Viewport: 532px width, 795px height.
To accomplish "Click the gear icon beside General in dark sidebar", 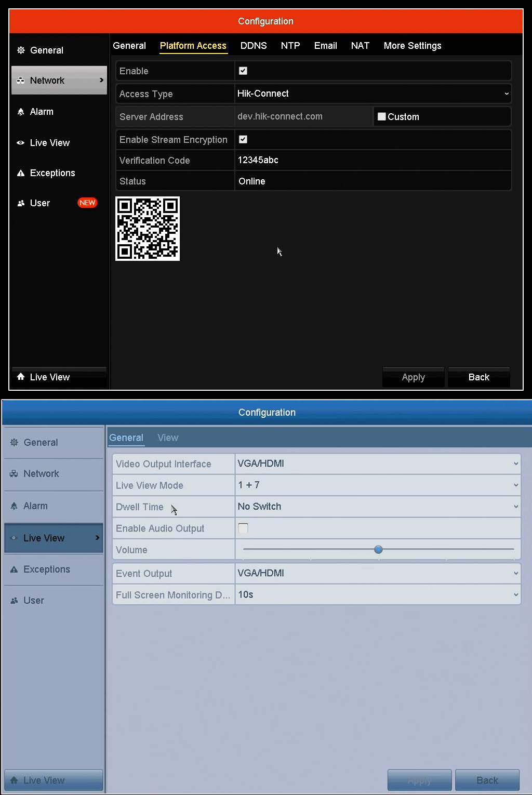I will click(x=21, y=50).
